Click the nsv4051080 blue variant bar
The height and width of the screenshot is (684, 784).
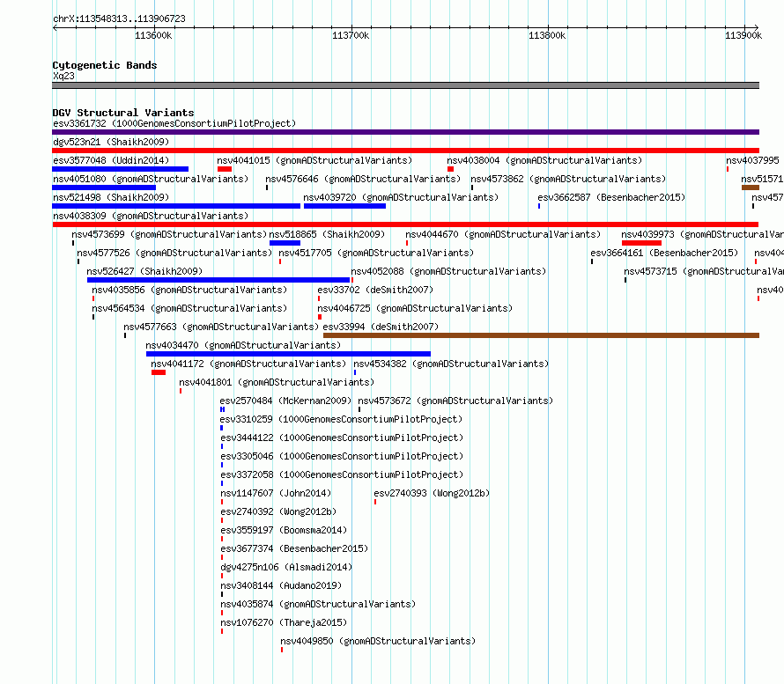tap(104, 188)
